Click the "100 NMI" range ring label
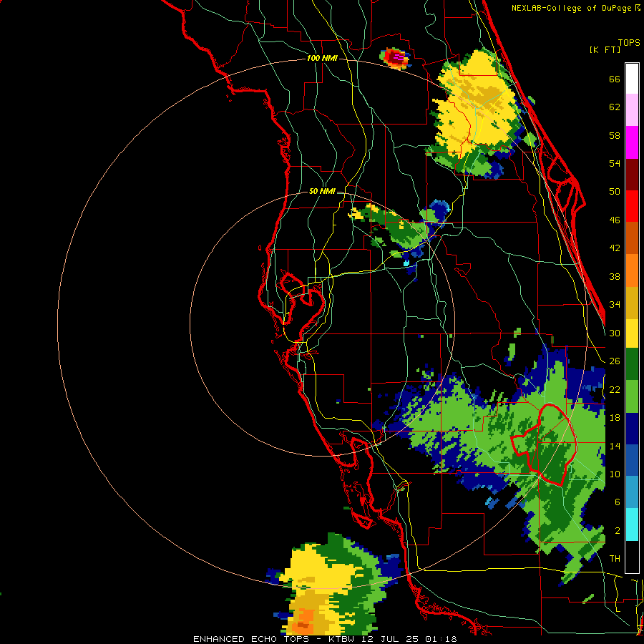Viewport: 644px width, 644px height. pyautogui.click(x=322, y=59)
